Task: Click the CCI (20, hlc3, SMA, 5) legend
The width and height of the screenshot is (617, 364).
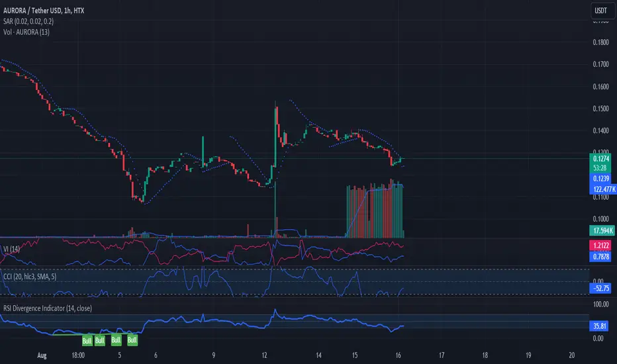Action: tap(30, 277)
